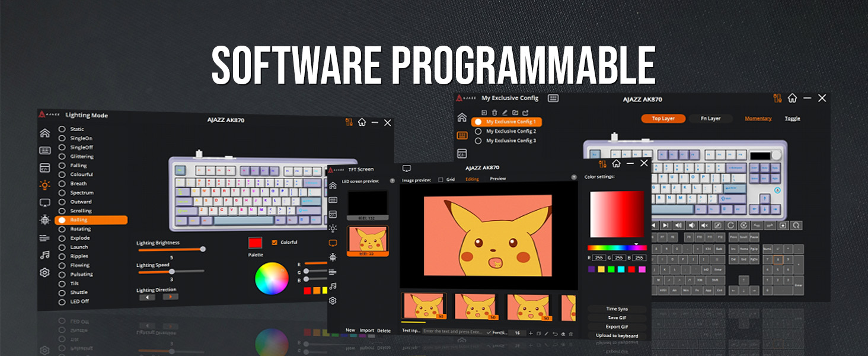Choose the cyan swatch in Color settings
This screenshot has width=868, height=356.
[620, 269]
